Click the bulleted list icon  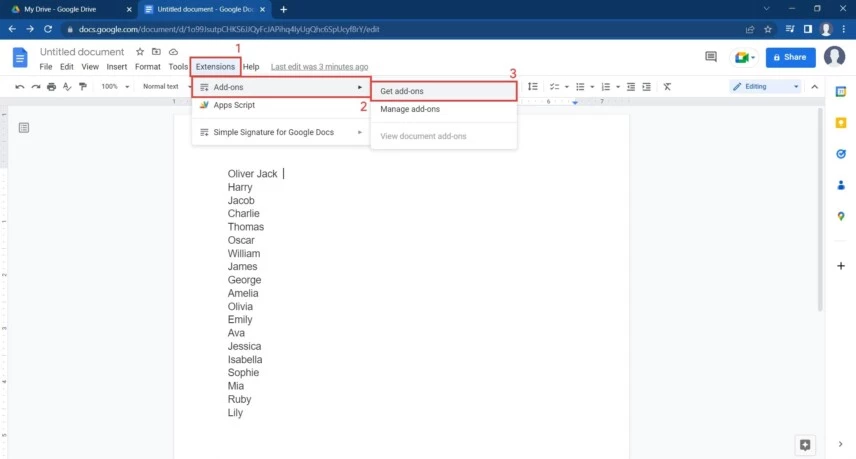click(580, 87)
